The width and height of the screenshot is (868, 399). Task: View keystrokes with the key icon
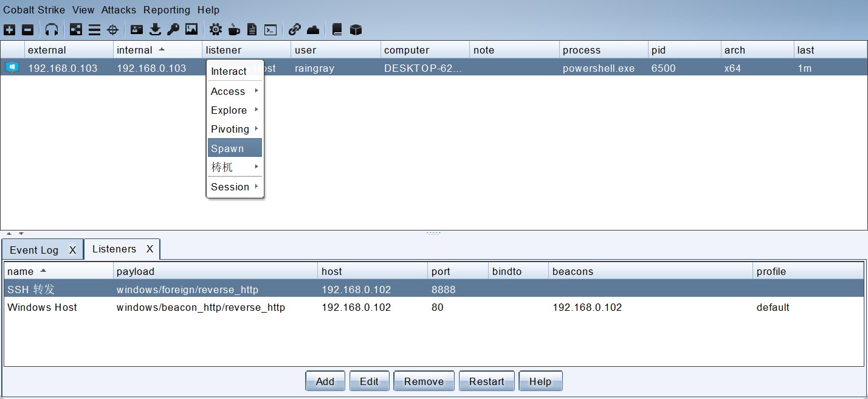[173, 29]
